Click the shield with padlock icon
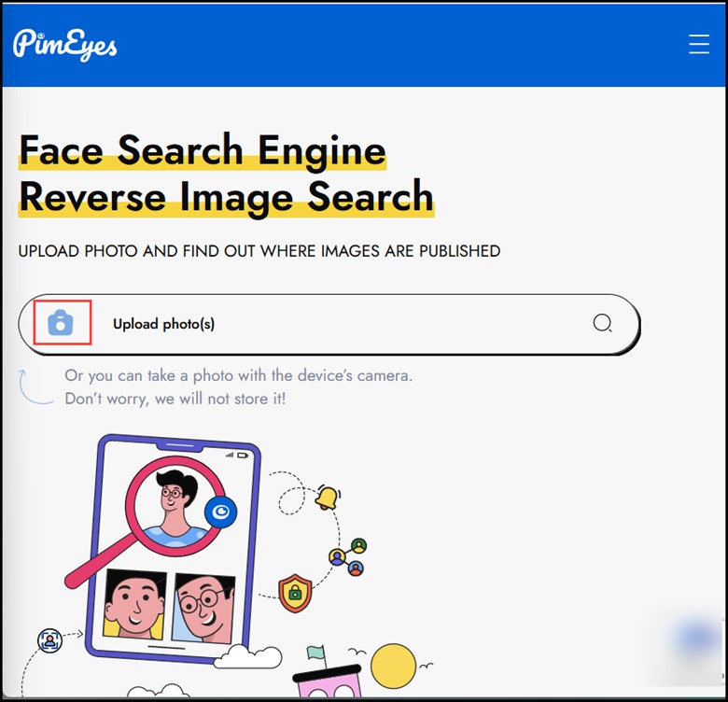Image resolution: width=728 pixels, height=702 pixels. click(295, 593)
